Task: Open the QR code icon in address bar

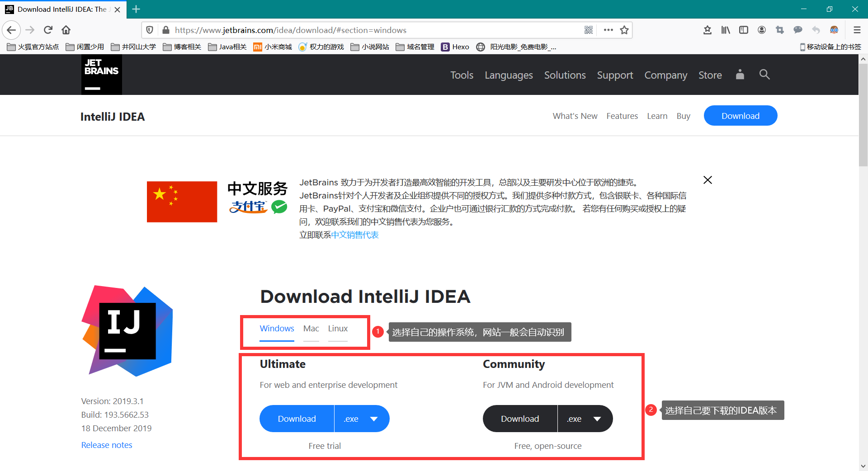Action: pyautogui.click(x=588, y=30)
